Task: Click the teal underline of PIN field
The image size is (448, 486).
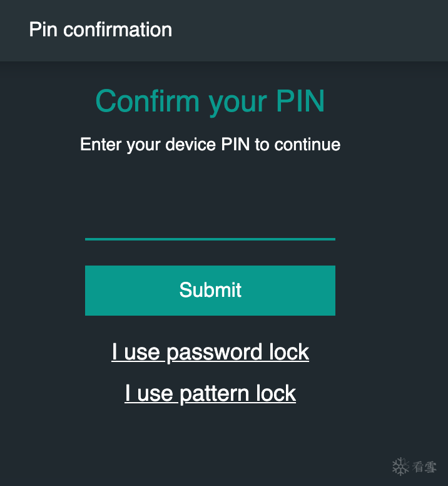Action: (210, 239)
